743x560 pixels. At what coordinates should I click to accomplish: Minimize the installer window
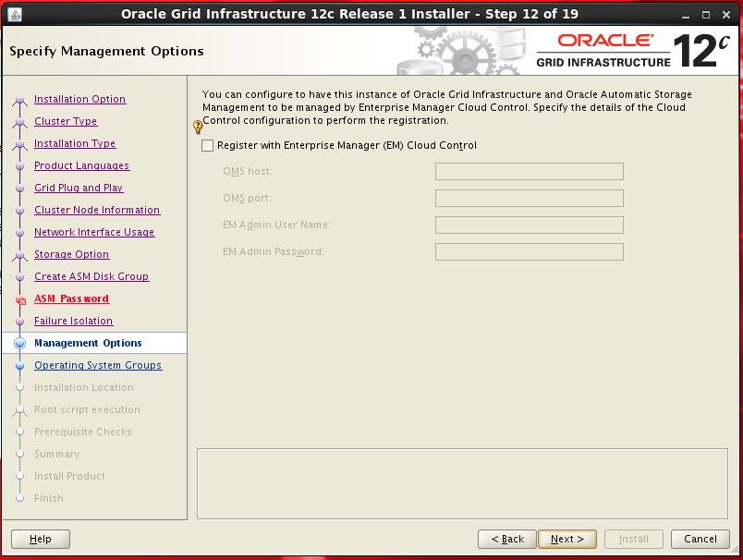coord(686,15)
